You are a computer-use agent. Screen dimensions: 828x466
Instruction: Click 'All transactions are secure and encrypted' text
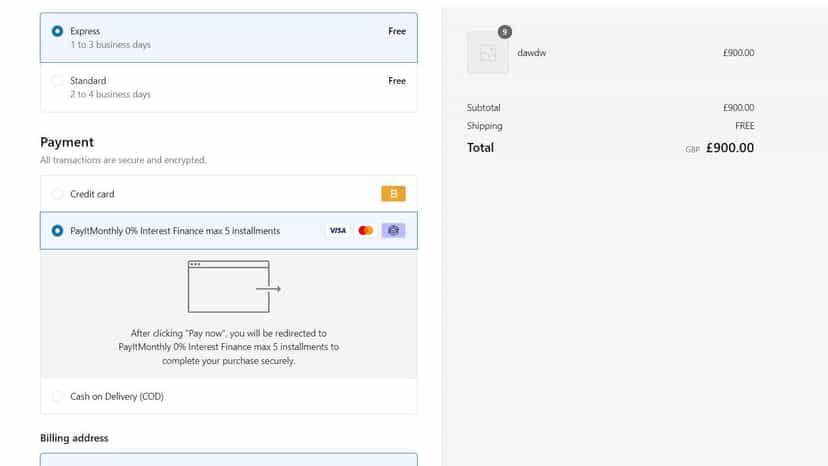click(124, 160)
